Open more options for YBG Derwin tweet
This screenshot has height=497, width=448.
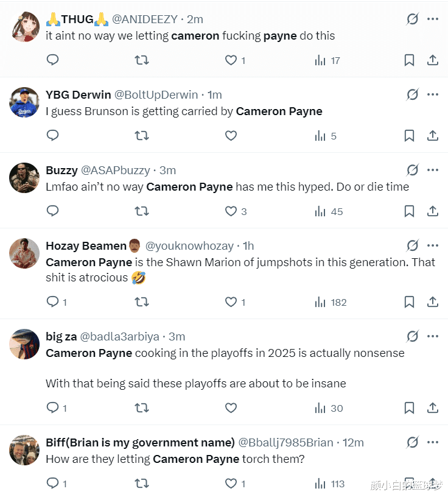coord(432,94)
